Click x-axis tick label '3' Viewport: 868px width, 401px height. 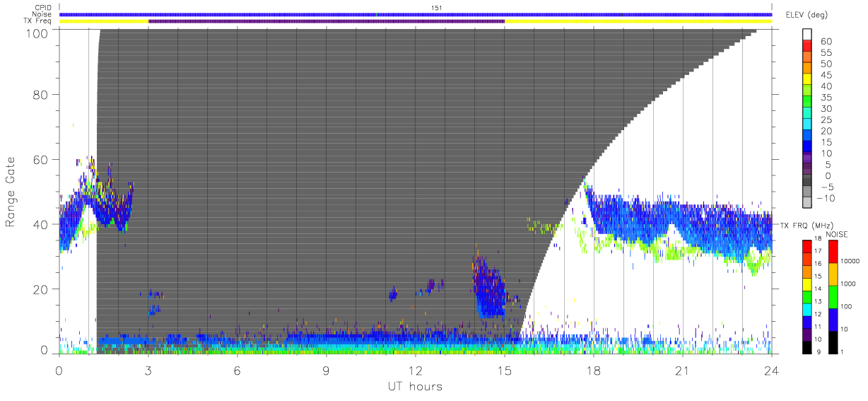click(148, 370)
